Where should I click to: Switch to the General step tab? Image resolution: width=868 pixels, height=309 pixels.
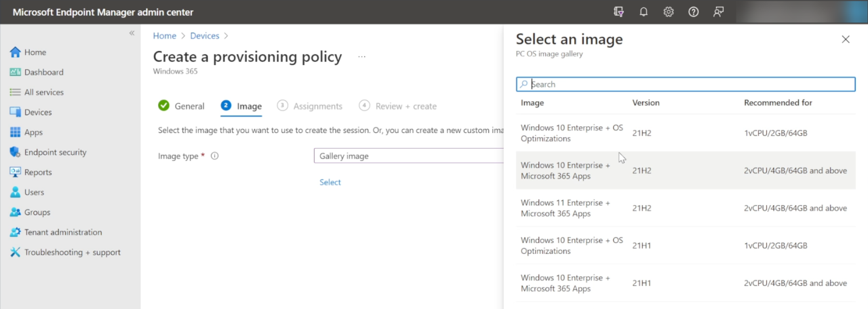click(x=181, y=106)
